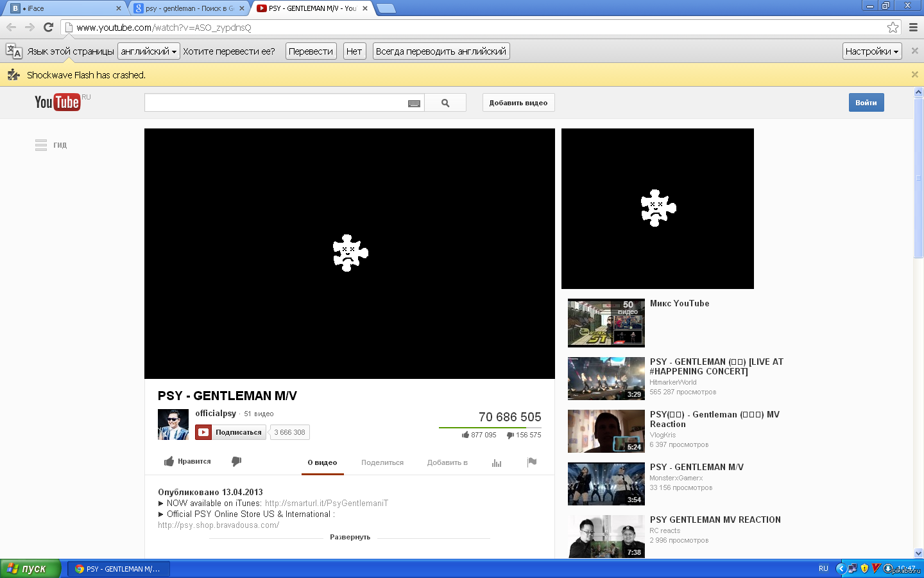The width and height of the screenshot is (924, 578).
Task: Click the Chrome taskbar item PSY - GENTLEMAN M/...
Action: point(119,568)
